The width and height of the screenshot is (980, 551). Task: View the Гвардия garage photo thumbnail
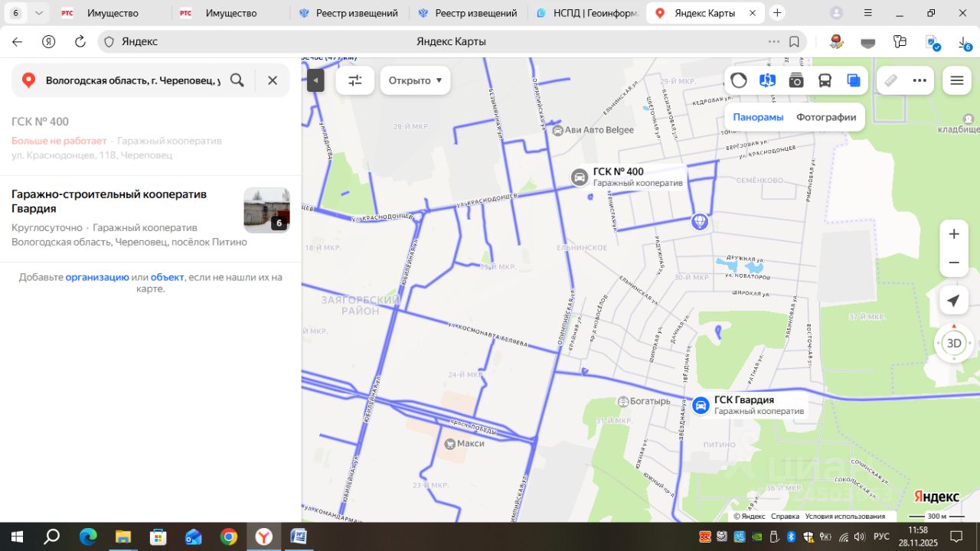click(x=266, y=210)
